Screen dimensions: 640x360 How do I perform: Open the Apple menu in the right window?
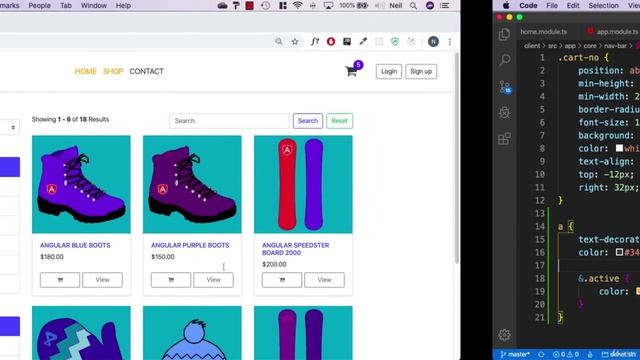point(506,5)
